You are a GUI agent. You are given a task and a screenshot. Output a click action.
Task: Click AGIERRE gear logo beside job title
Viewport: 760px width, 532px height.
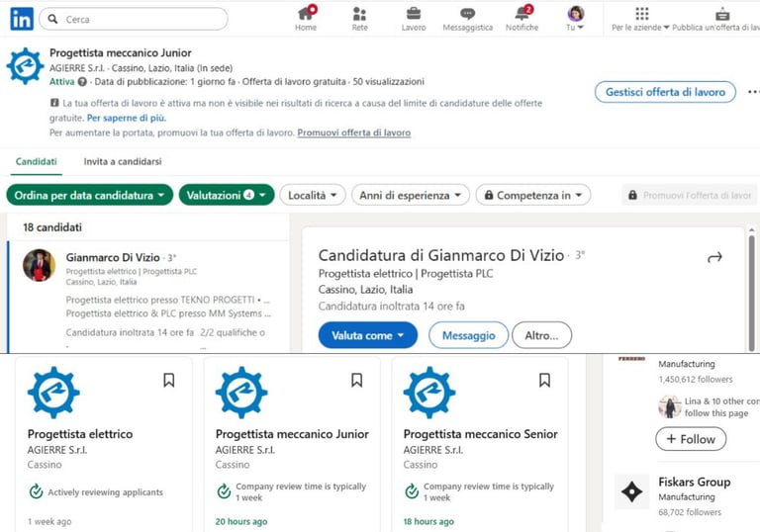coord(25,66)
